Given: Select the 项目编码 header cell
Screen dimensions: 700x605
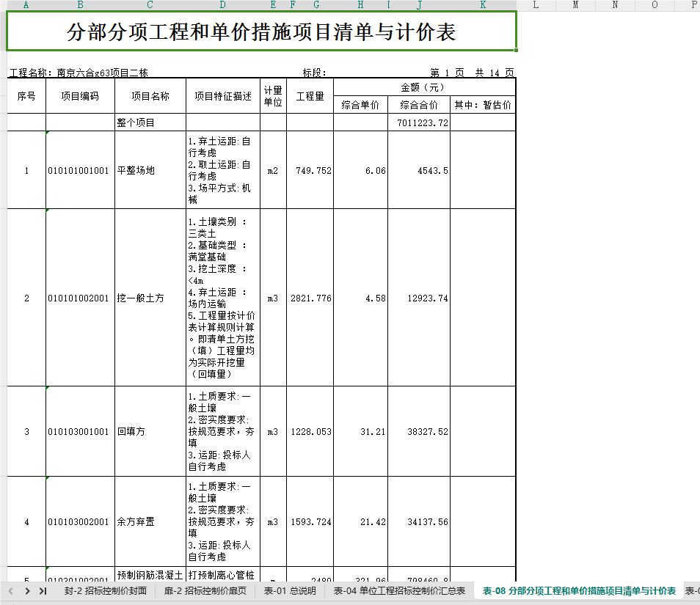Looking at the screenshot, I should (x=81, y=96).
